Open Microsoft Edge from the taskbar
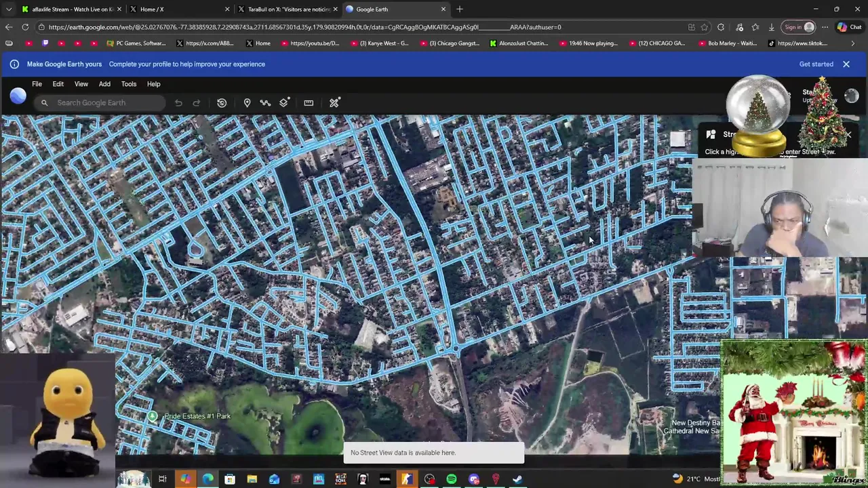Viewport: 868px width, 488px height. [208, 479]
